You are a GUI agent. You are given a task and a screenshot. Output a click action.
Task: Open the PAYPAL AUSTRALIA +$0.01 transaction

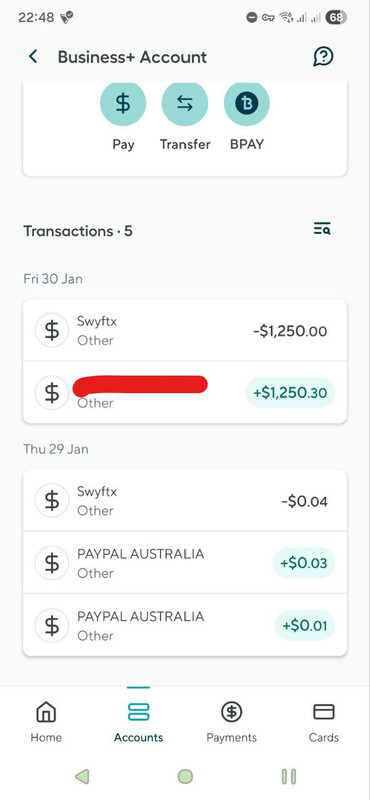(x=185, y=625)
